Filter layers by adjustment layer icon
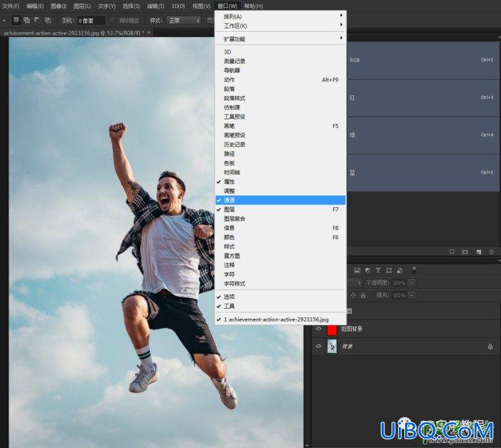Screen dimensions: 501x448 (367, 271)
